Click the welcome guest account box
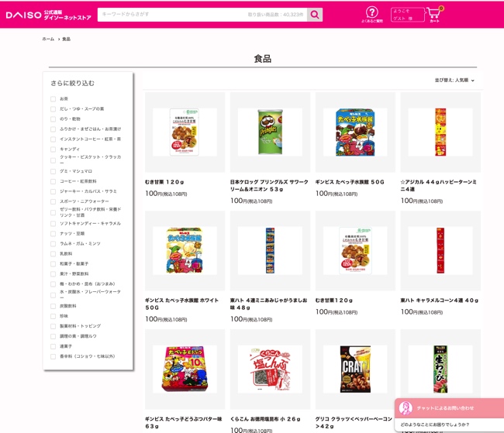Image resolution: width=504 pixels, height=433 pixels. pyautogui.click(x=408, y=15)
